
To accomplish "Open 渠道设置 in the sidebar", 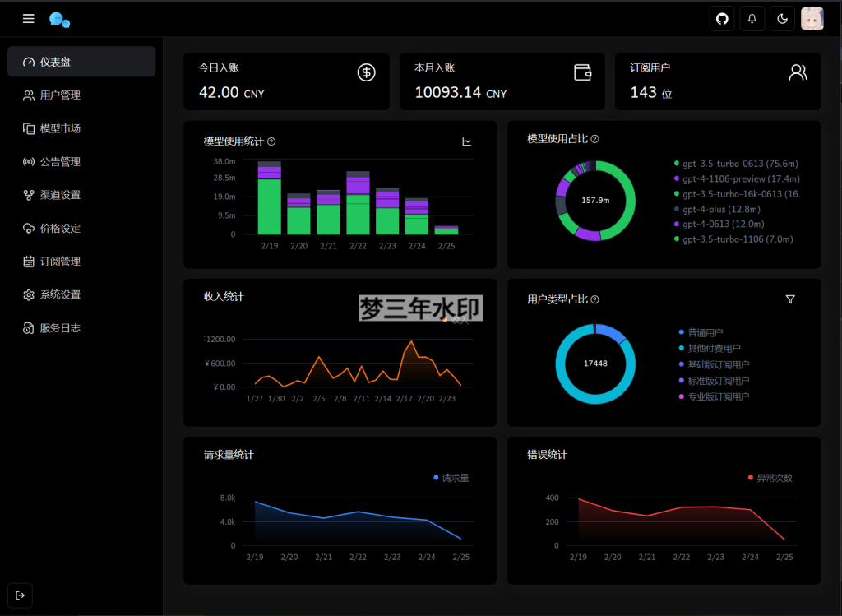I will 81,195.
